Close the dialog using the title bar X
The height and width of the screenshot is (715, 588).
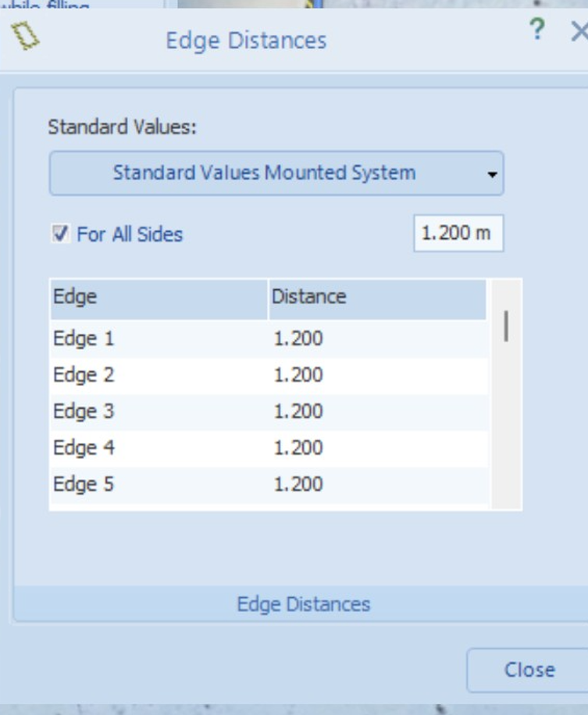[x=579, y=32]
